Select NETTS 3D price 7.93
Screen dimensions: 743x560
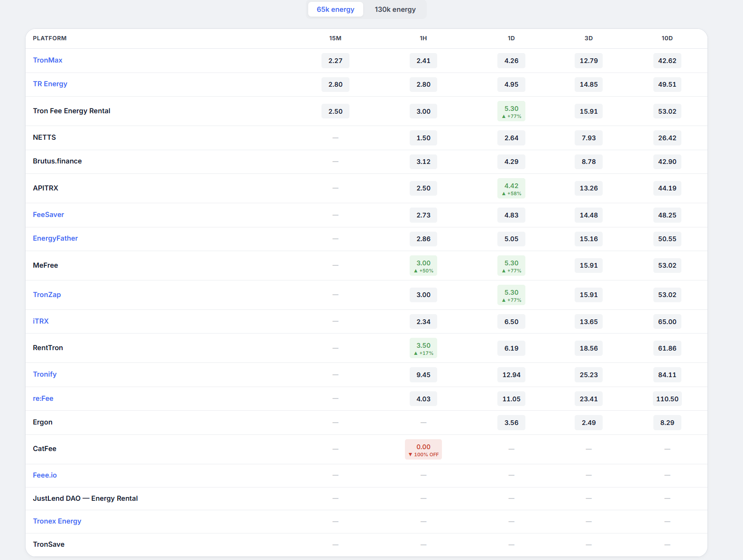point(588,138)
